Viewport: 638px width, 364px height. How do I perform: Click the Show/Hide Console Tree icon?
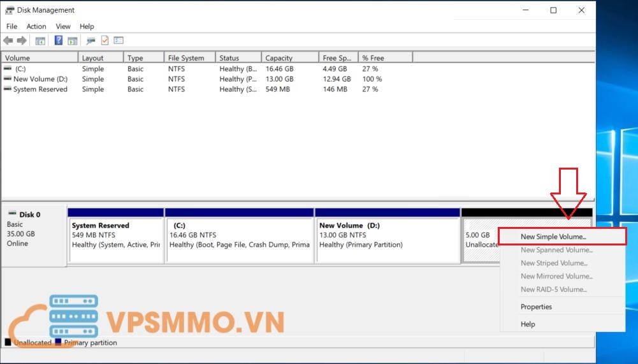click(x=40, y=41)
